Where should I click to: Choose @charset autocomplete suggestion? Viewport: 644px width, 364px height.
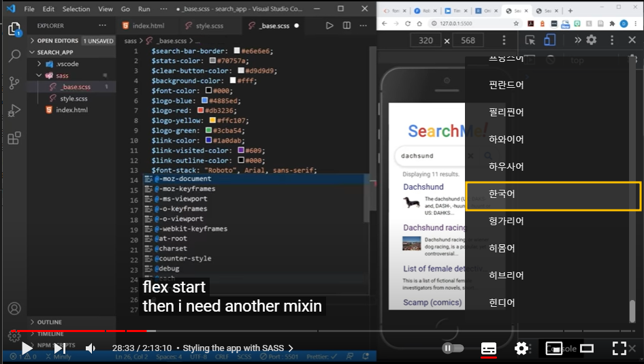pos(253,248)
